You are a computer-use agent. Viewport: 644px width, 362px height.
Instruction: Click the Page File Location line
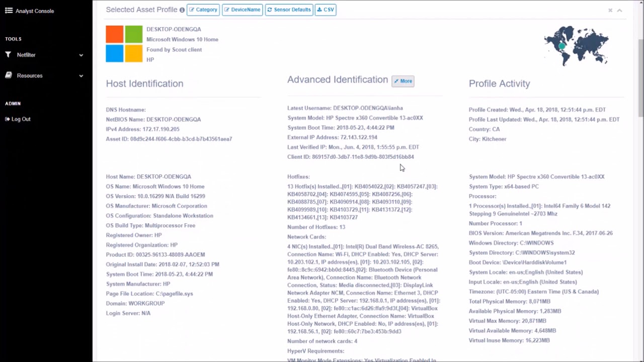[x=149, y=294]
